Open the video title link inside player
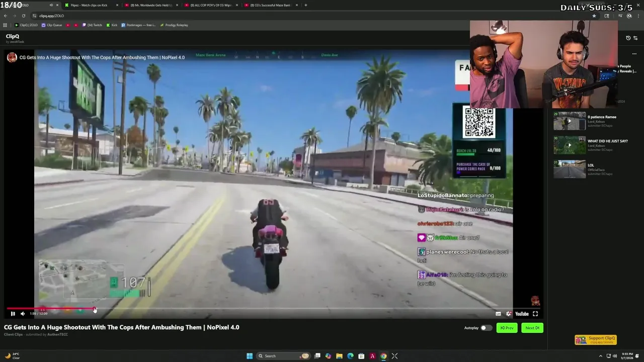The image size is (644, 362). pyautogui.click(x=102, y=57)
